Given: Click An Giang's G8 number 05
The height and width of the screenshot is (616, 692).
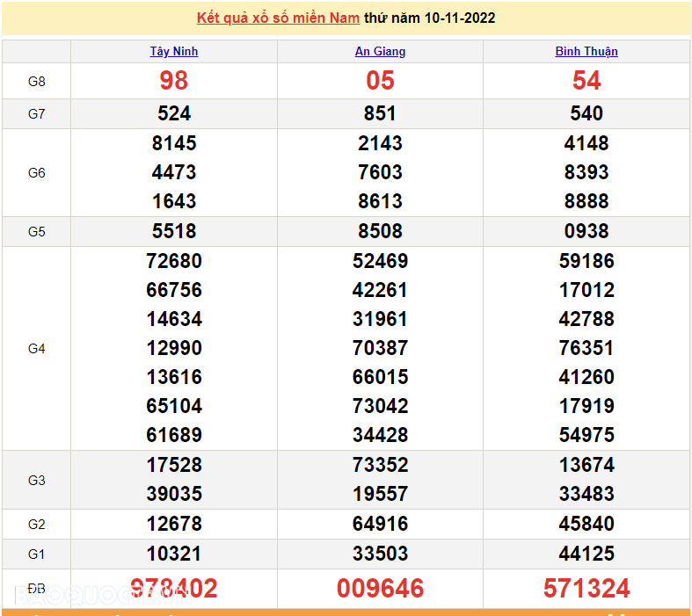Looking at the screenshot, I should [x=380, y=81].
